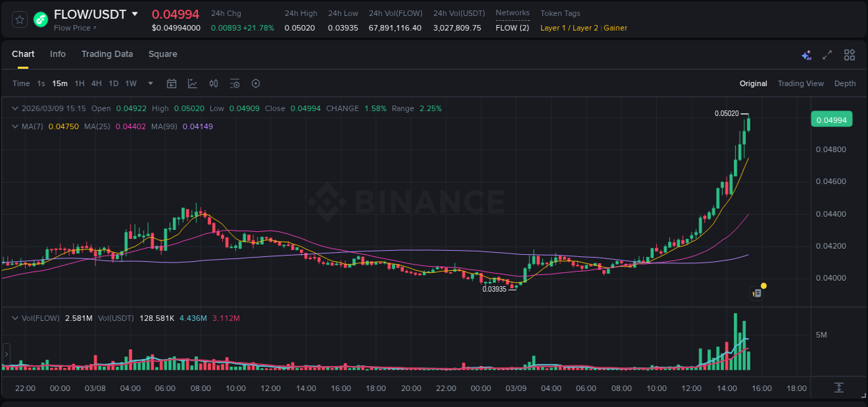
Task: Open the FLOW/USDT pair selector dropdown
Action: point(135,14)
